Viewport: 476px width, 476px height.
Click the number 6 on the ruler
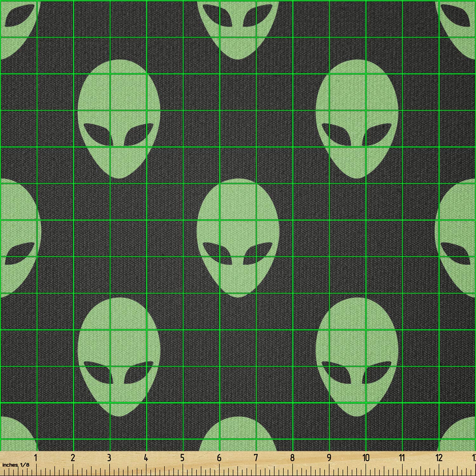219,458
